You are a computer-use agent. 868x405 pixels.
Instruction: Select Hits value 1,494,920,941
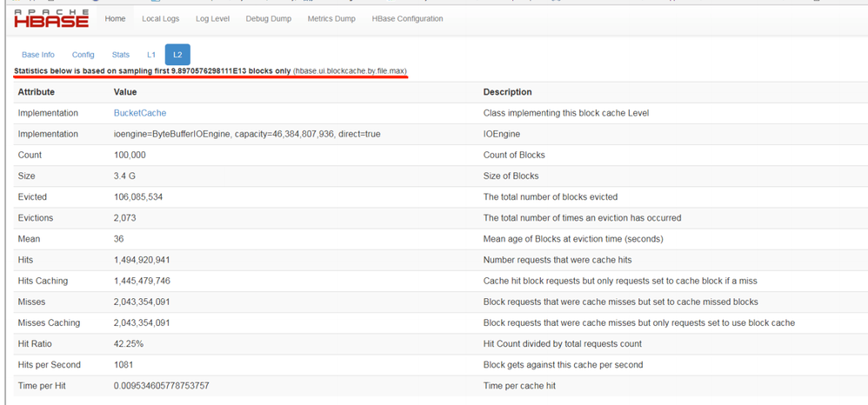pyautogui.click(x=142, y=260)
